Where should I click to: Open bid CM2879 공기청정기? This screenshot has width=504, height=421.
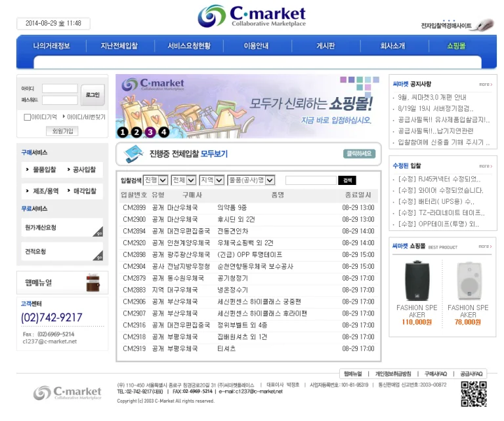pos(249,278)
